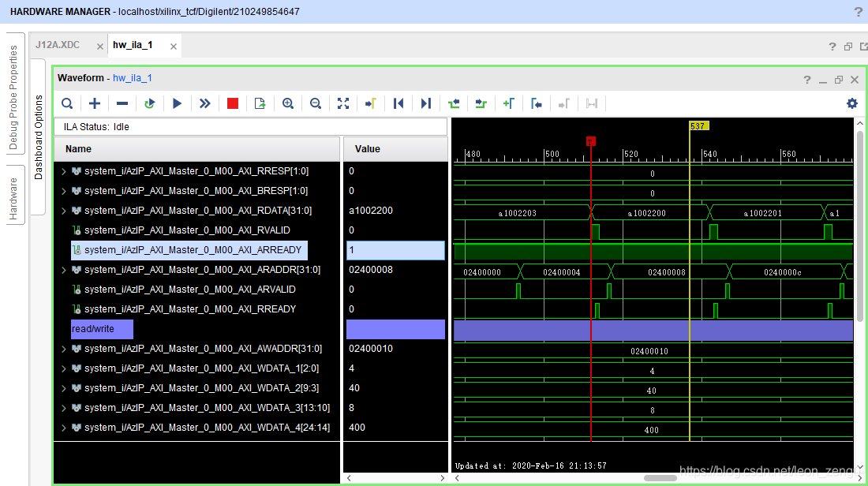Stop the ILA trigger with the red square
This screenshot has height=486, width=868.
[x=233, y=103]
